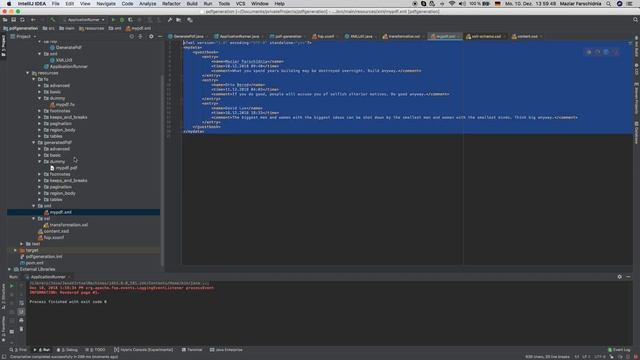
Task: Toggle soft-wrap icon in Run panel
Action: [21, 303]
